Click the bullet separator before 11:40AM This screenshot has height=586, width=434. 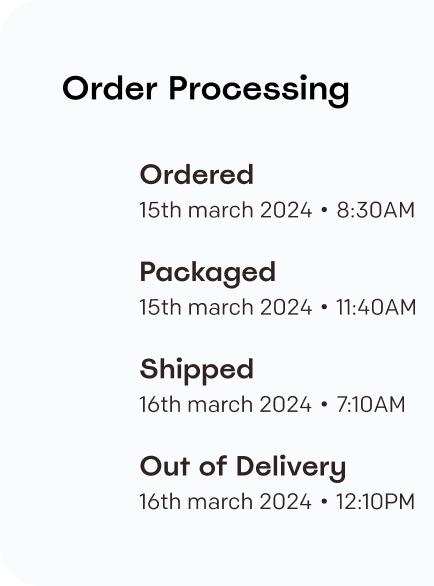pyautogui.click(x=324, y=308)
